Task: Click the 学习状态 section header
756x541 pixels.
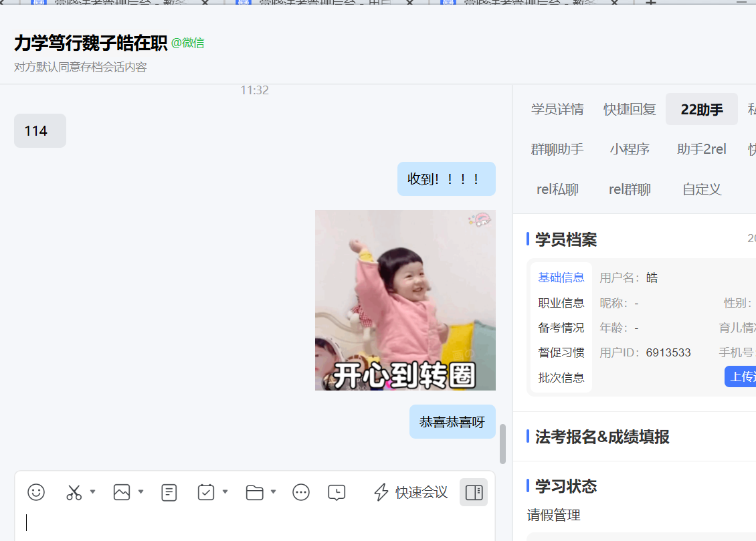Action: [566, 486]
